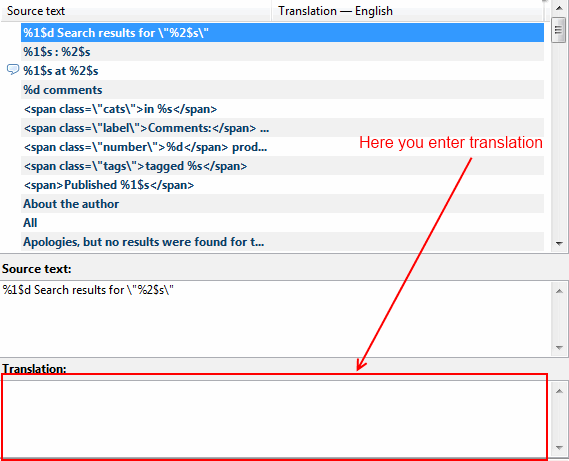569x461 pixels.
Task: Select the '%1$d Search results for' row
Action: tap(282, 33)
